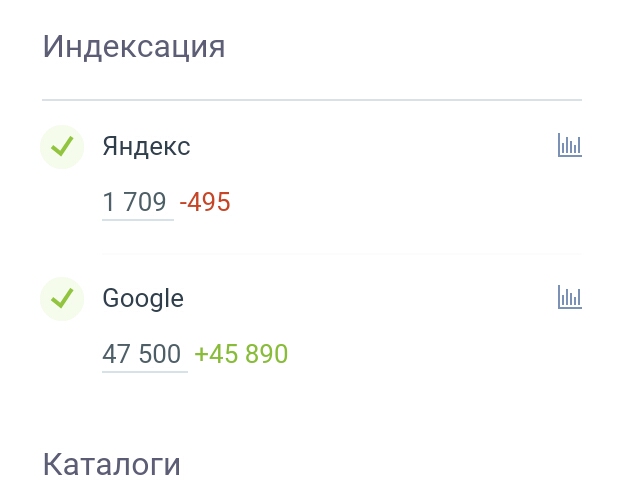This screenshot has width=633, height=504.
Task: Click the green +45 890 change value
Action: point(241,354)
